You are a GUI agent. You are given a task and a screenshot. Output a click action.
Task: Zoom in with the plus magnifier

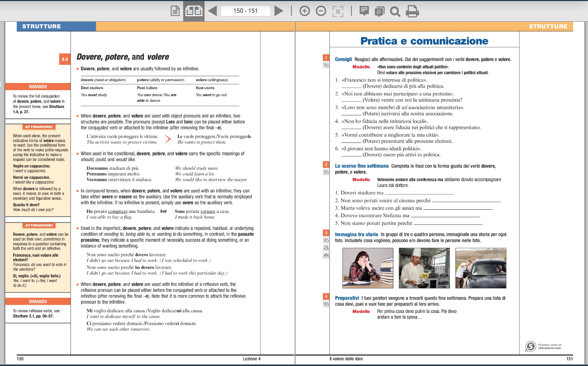304,11
